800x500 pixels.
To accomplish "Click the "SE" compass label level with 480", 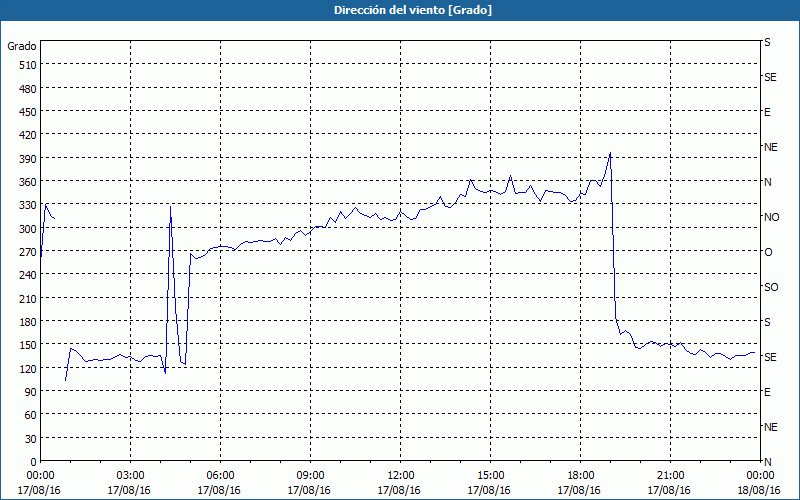I will coord(770,78).
